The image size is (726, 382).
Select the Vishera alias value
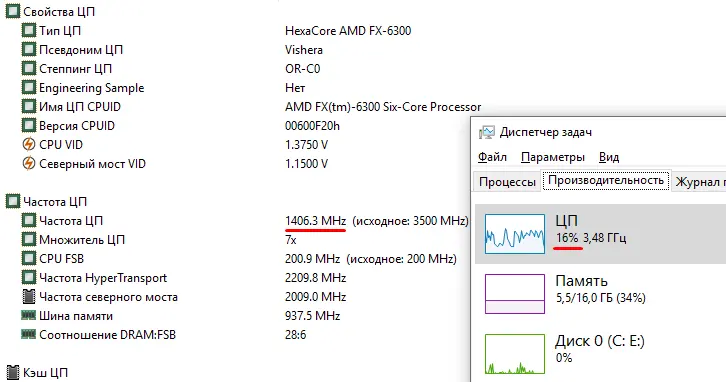[x=304, y=50]
